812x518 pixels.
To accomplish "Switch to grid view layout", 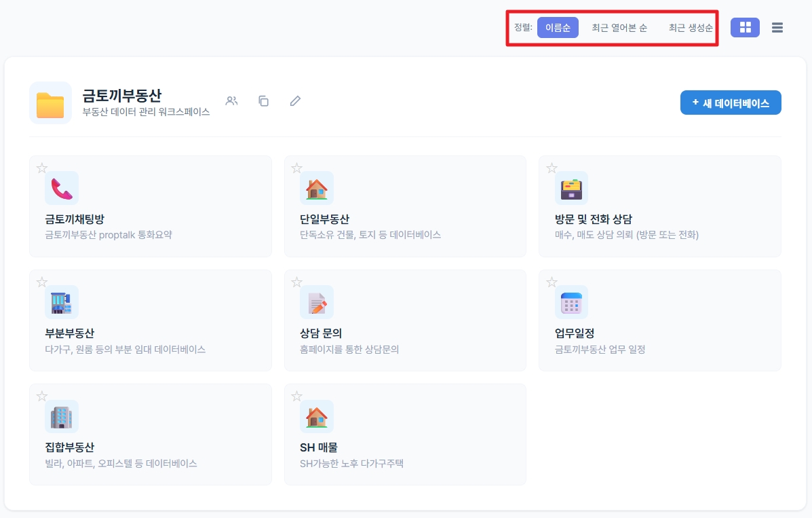I will click(745, 27).
